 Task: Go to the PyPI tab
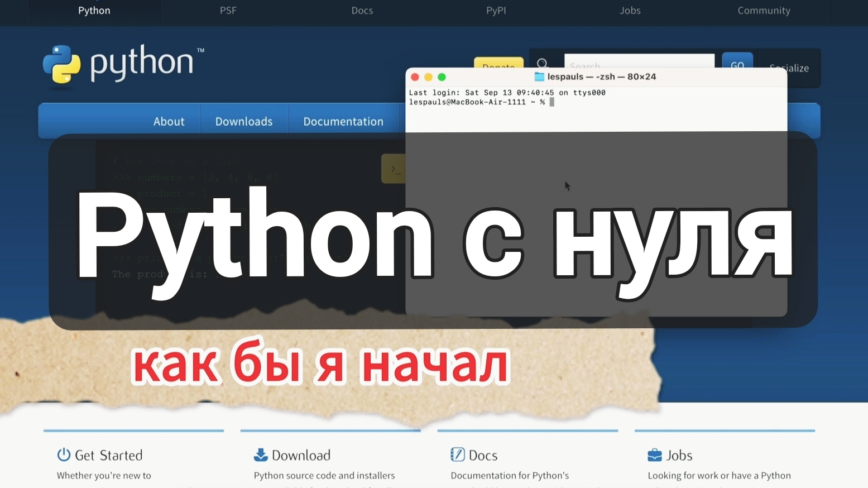(496, 11)
